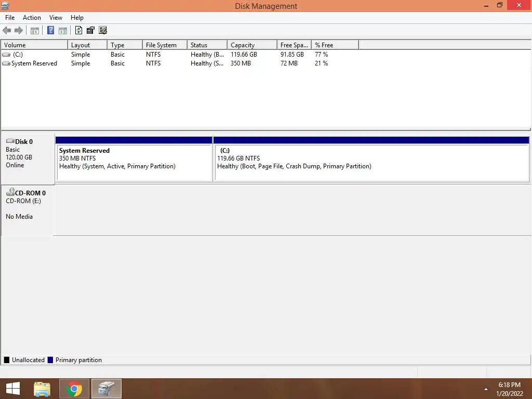Click the Forward arrow toolbar icon
This screenshot has height=399, width=532.
(x=19, y=31)
